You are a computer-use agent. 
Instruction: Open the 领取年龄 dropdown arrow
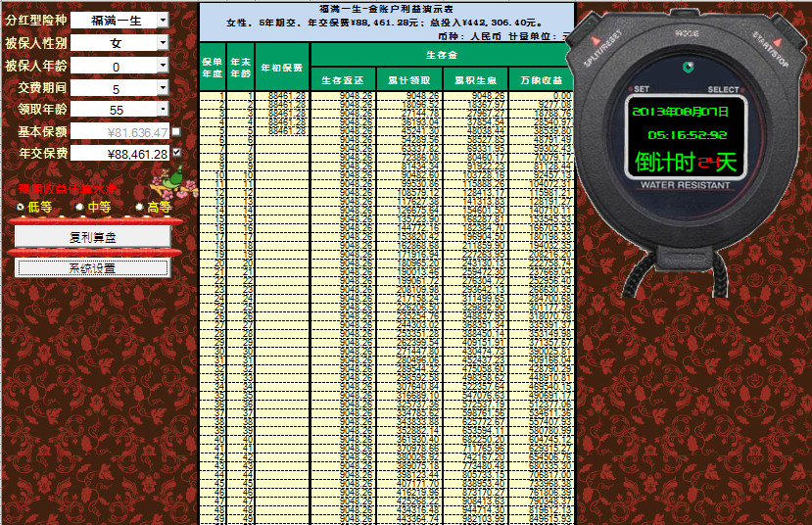tap(163, 110)
